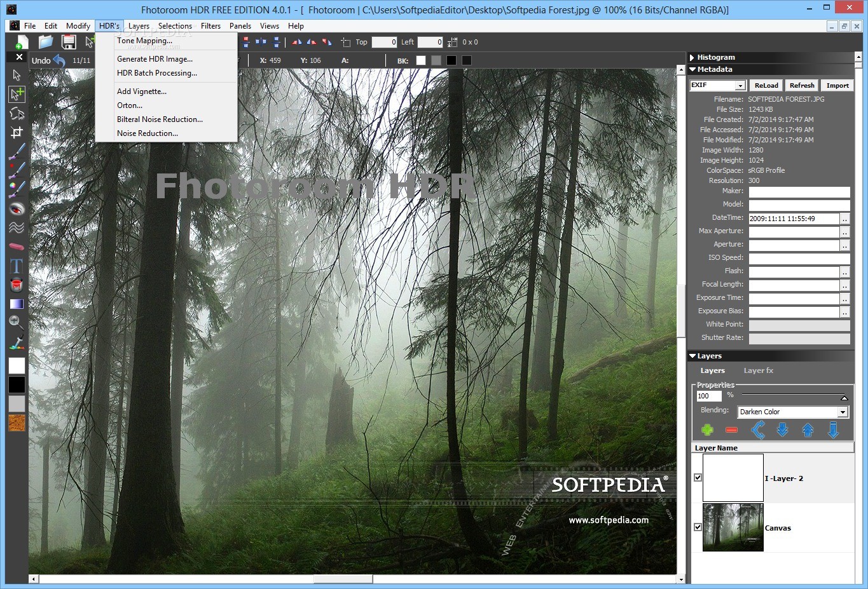Select the first paint brush tool

click(x=17, y=151)
